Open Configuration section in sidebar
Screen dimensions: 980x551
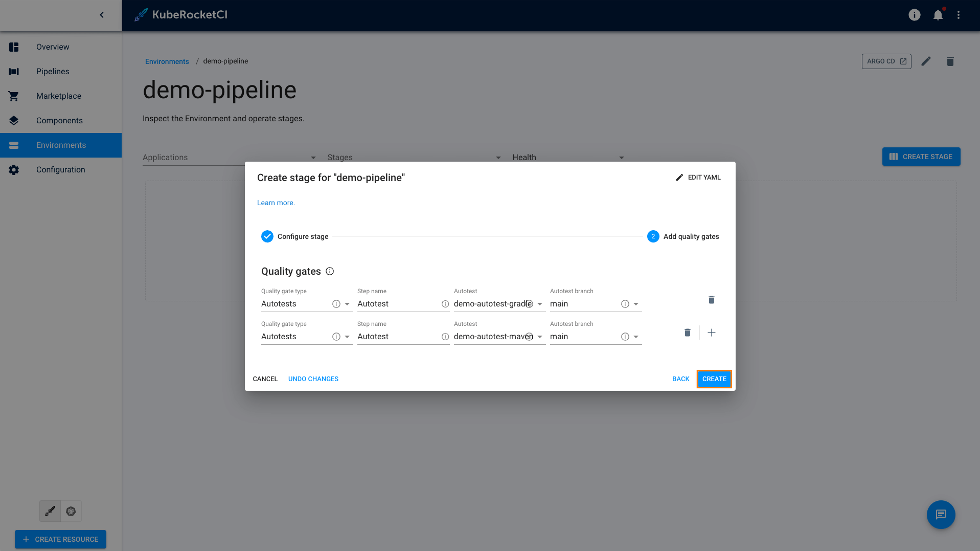click(x=60, y=170)
